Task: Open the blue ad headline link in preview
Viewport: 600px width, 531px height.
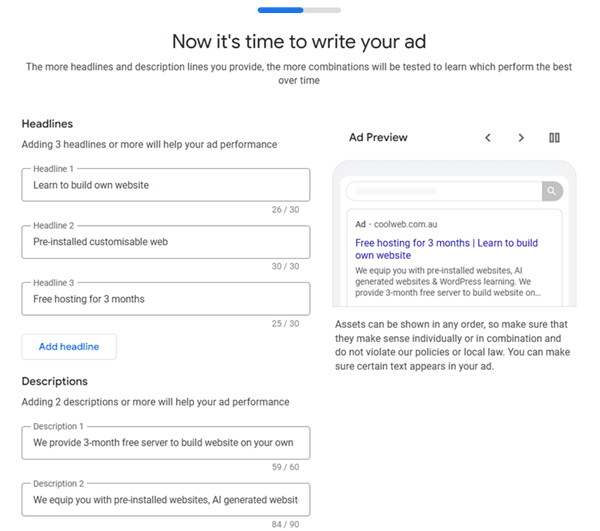Action: 446,249
